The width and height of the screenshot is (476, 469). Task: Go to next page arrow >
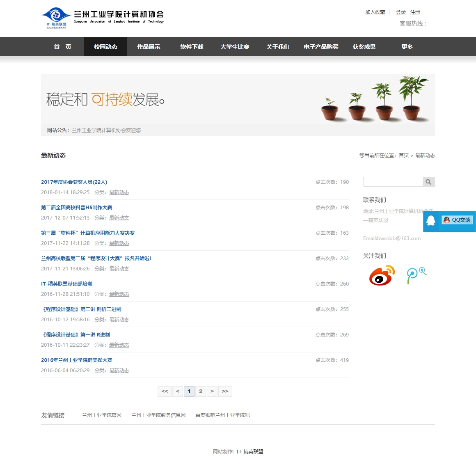[x=212, y=391]
